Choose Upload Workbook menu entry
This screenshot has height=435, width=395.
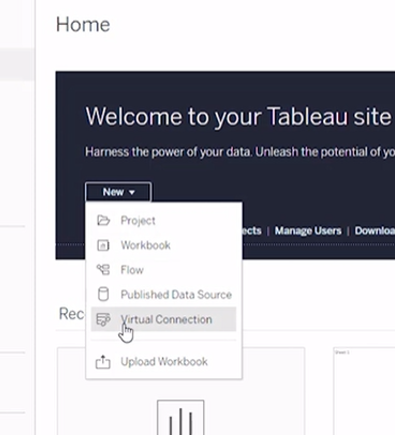point(163,362)
